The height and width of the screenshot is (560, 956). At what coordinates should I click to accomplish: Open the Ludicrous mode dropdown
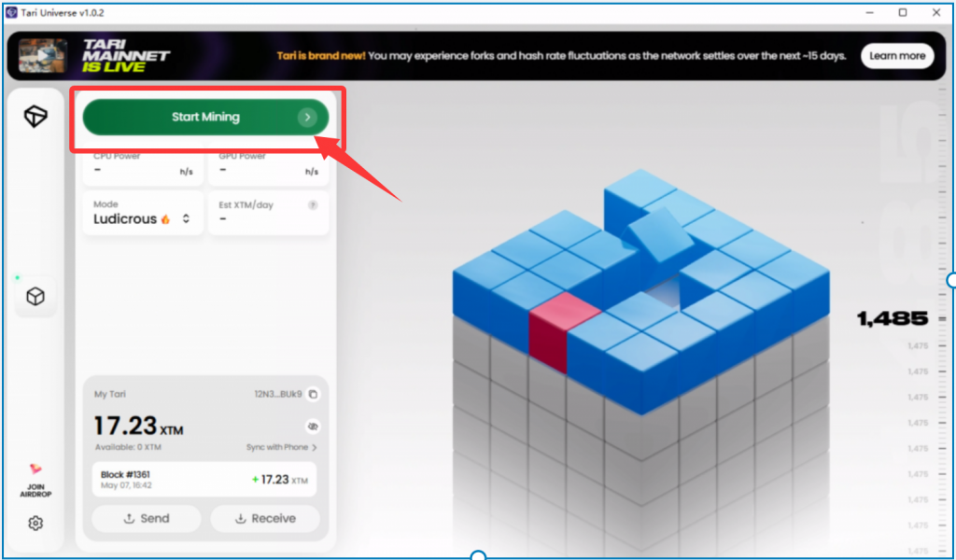click(143, 214)
